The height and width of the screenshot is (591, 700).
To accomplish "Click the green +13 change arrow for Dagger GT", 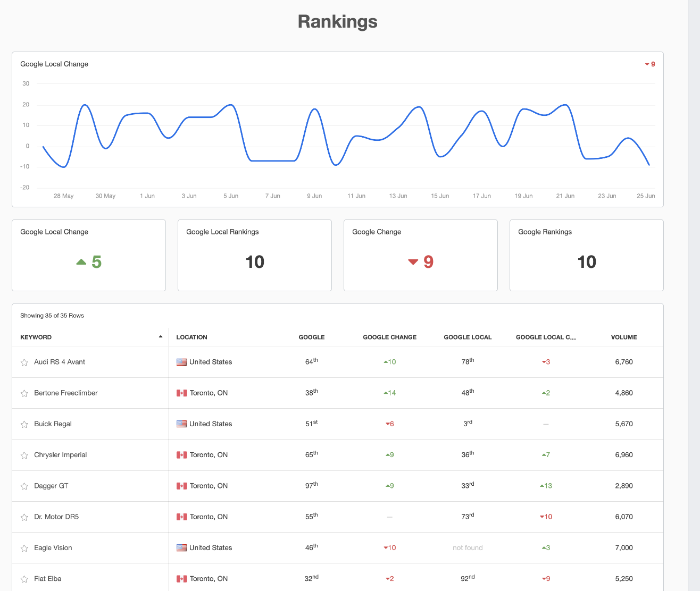I will (x=546, y=486).
